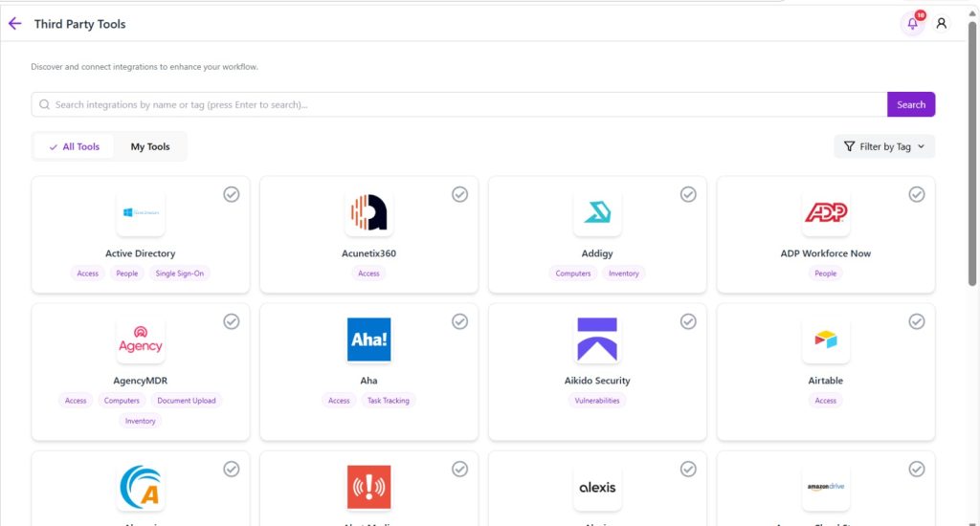Click the Acunetix360 card title
This screenshot has height=526, width=980.
click(368, 253)
